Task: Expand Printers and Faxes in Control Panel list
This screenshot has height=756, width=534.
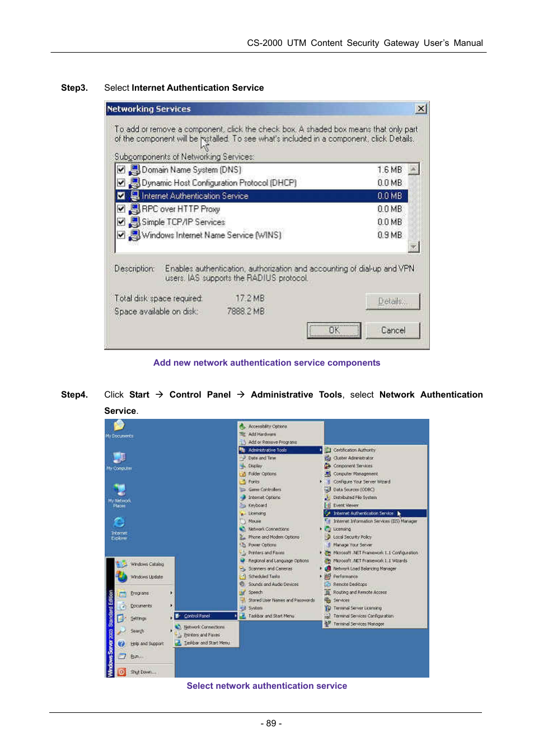Action: click(x=280, y=552)
